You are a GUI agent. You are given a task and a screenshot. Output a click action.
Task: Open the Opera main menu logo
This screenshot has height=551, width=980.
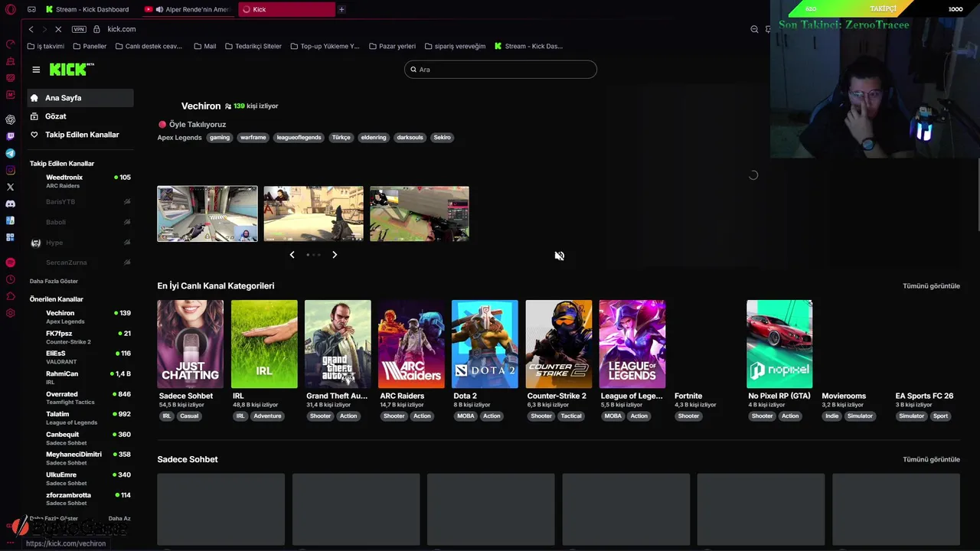pos(11,10)
